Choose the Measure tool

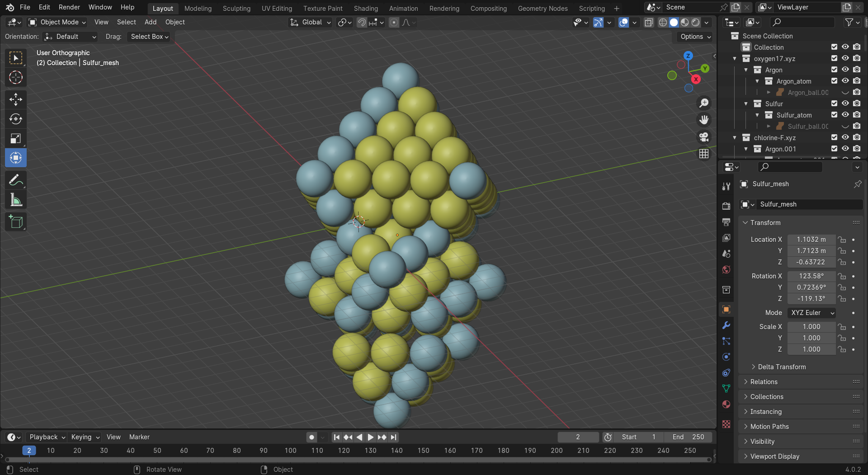click(x=16, y=200)
